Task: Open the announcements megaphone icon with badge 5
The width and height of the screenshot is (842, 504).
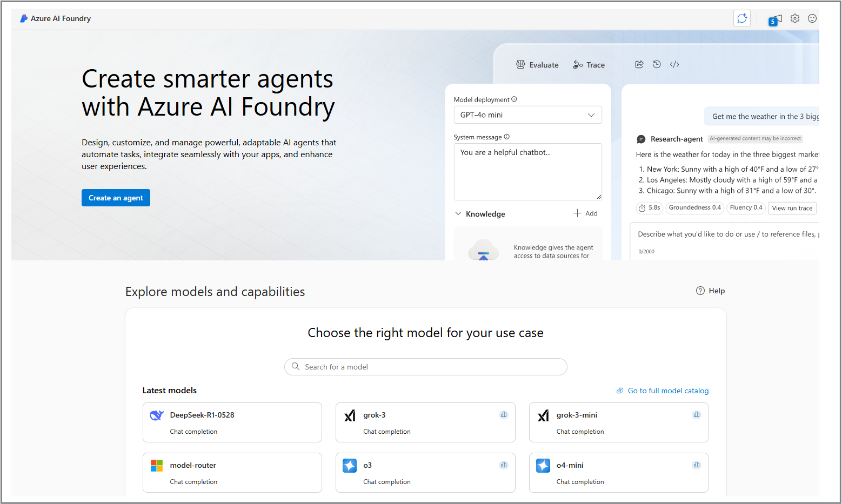Action: [x=776, y=20]
